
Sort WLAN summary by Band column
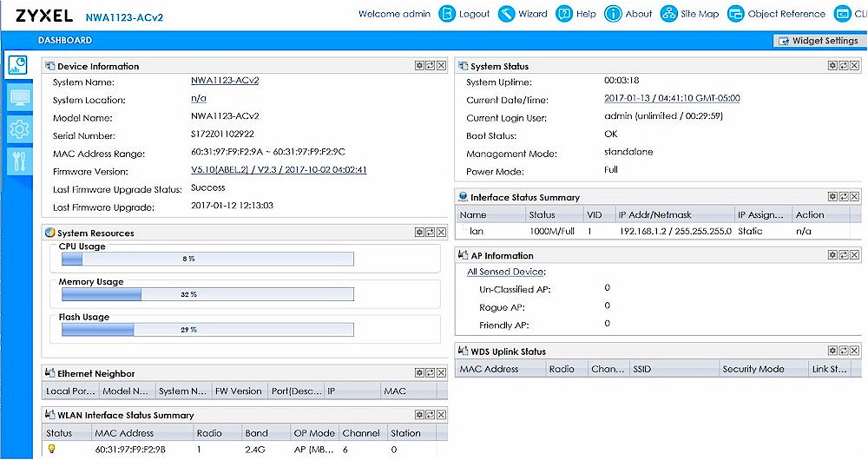click(x=265, y=433)
